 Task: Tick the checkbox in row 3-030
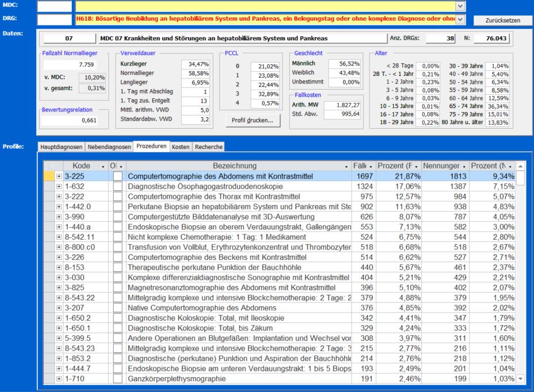(117, 278)
